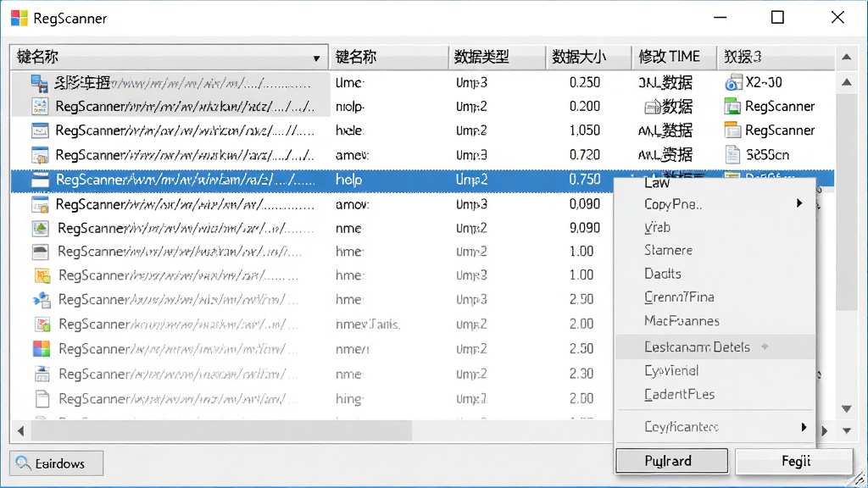
Task: Click the size value 0,090
Action: coord(585,204)
